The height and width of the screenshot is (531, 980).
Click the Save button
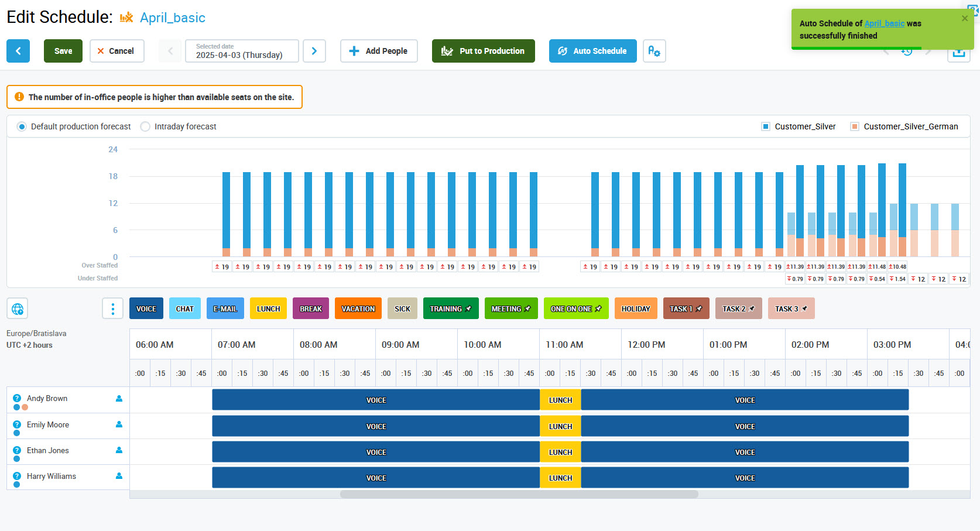tap(63, 51)
